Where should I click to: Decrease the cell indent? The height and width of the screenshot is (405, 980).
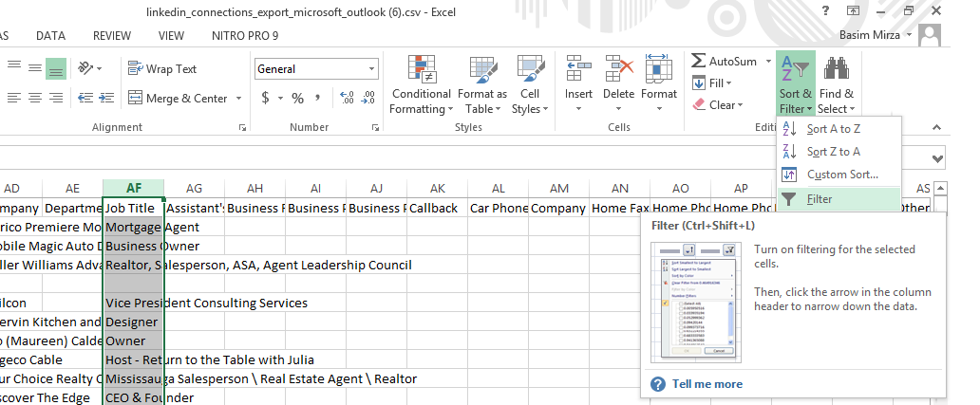pyautogui.click(x=85, y=98)
